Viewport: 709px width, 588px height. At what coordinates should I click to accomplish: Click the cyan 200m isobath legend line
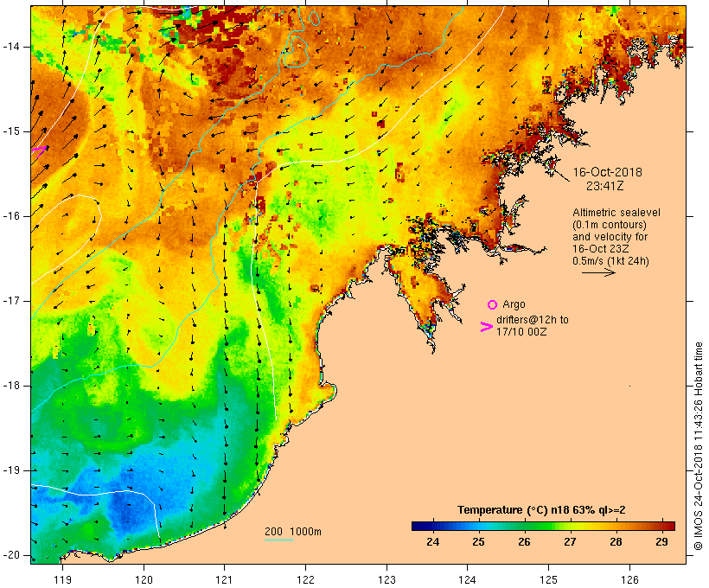tap(279, 540)
